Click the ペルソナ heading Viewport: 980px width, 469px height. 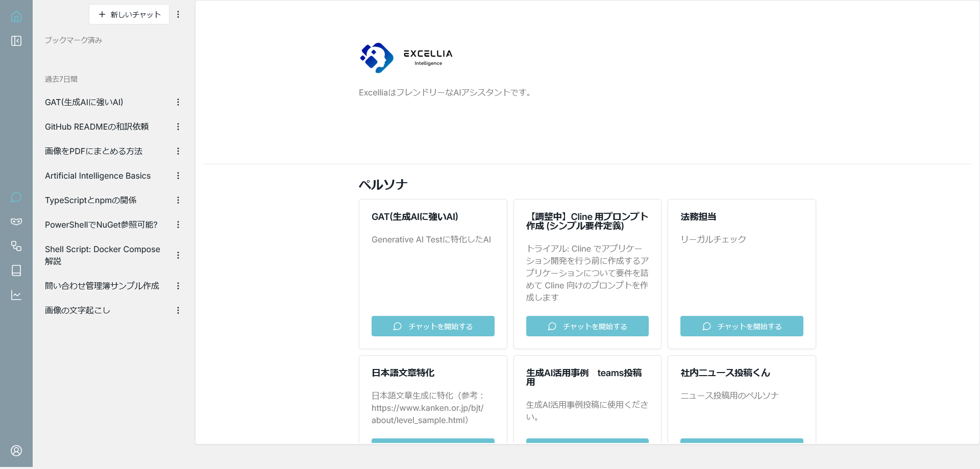tap(383, 185)
